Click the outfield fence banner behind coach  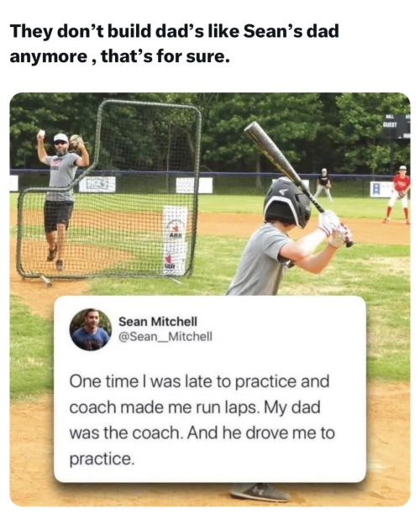(97, 184)
